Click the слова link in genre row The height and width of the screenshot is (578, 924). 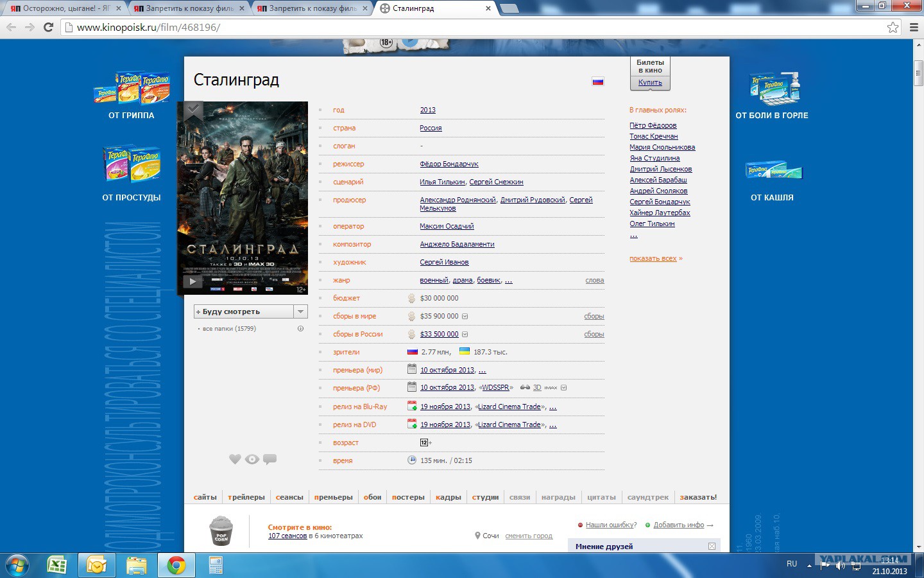click(595, 280)
